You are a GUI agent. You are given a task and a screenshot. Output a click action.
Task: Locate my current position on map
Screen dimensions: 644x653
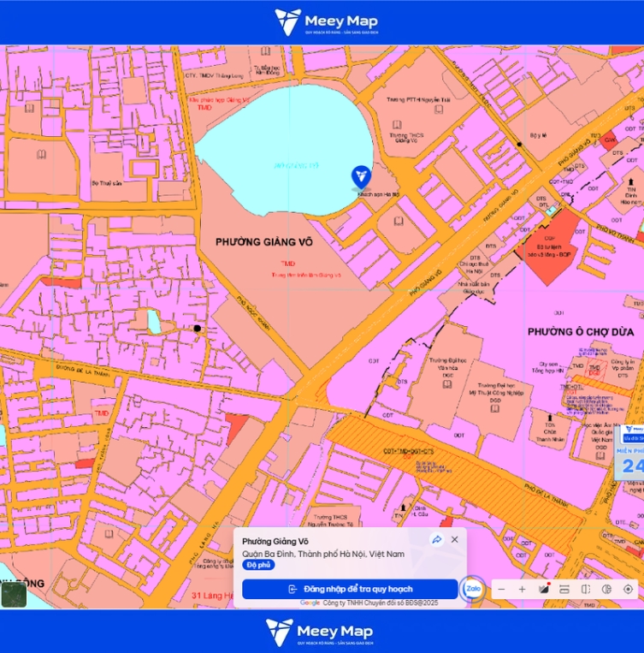tap(629, 590)
